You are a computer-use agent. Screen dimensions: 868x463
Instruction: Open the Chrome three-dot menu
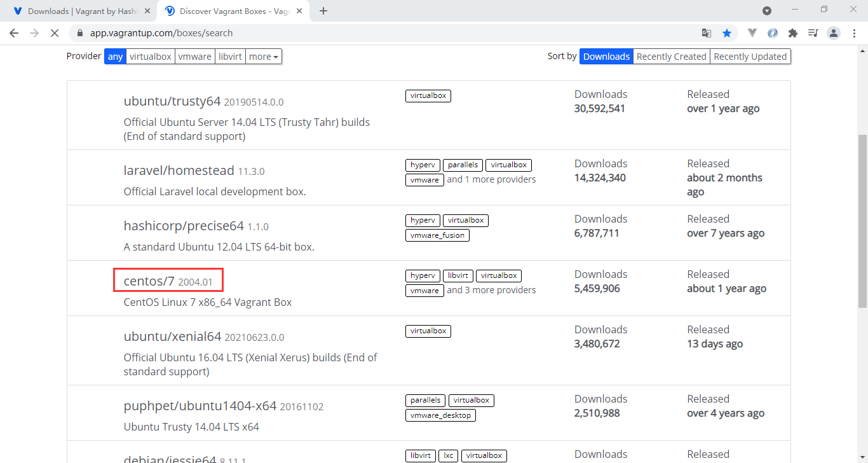(x=855, y=33)
